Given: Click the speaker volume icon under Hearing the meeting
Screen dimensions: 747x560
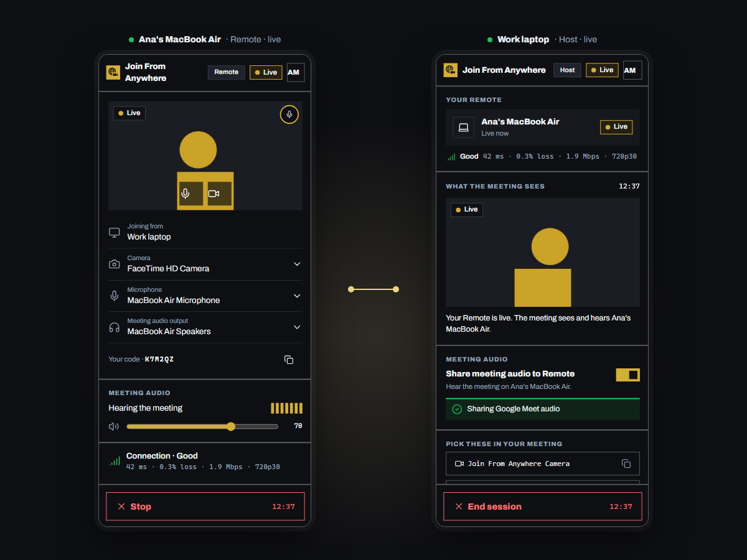Looking at the screenshot, I should pyautogui.click(x=114, y=426).
